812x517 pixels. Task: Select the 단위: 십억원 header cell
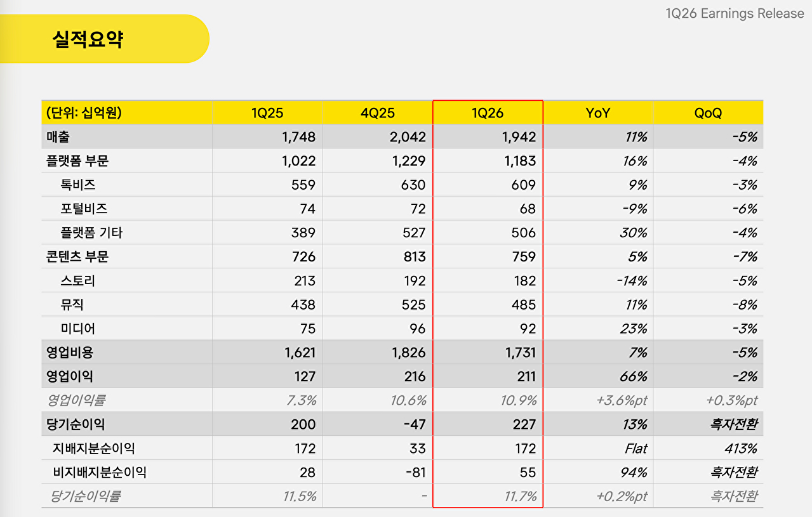coord(83,113)
